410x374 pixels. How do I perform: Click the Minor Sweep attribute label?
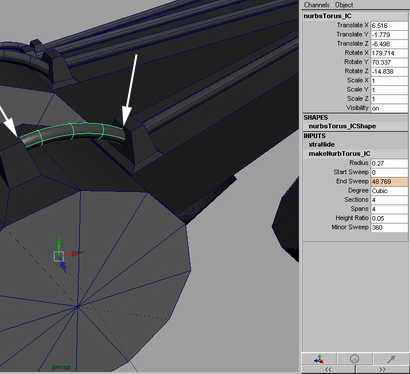pyautogui.click(x=350, y=227)
